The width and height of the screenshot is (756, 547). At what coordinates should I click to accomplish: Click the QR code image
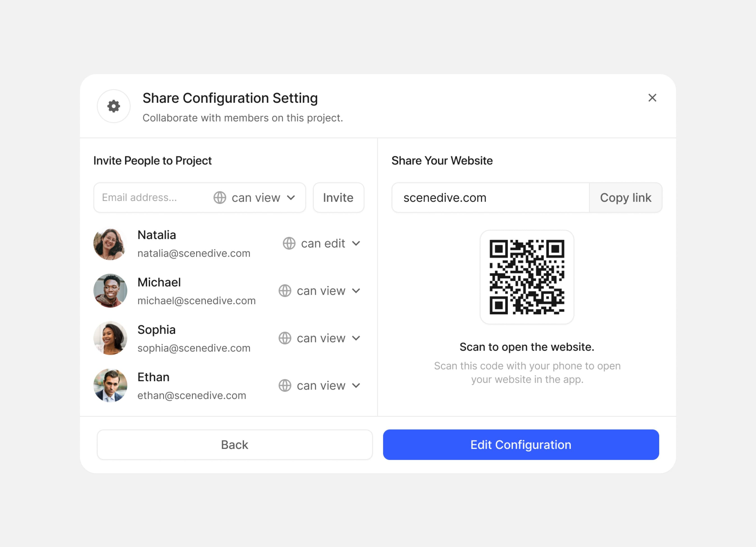[527, 277]
